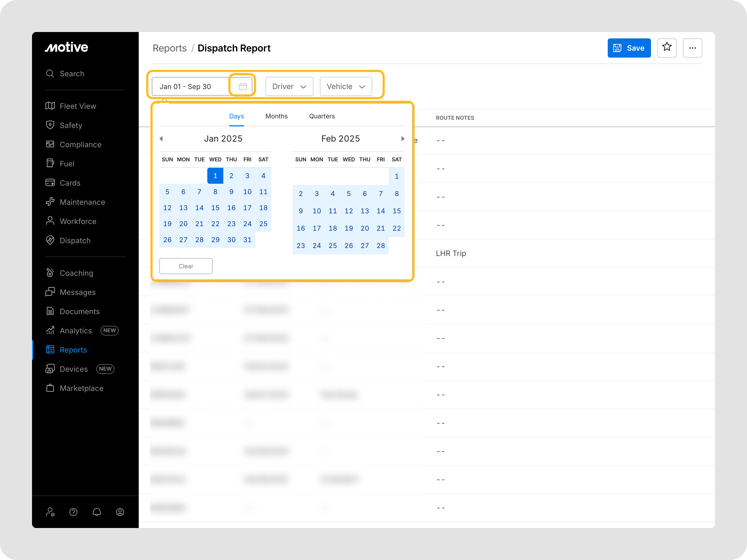Go to previous month with left arrow
Image resolution: width=747 pixels, height=560 pixels.
[161, 139]
